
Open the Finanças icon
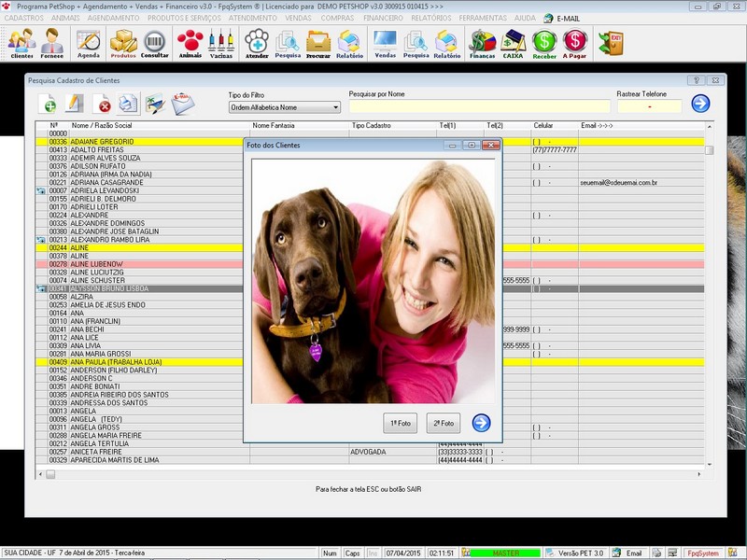coord(482,43)
